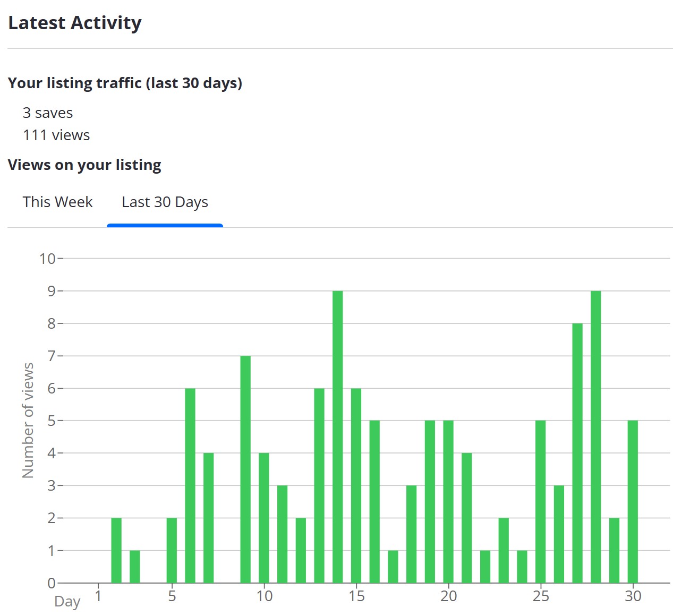Click the y-axis value label 4

(x=52, y=453)
